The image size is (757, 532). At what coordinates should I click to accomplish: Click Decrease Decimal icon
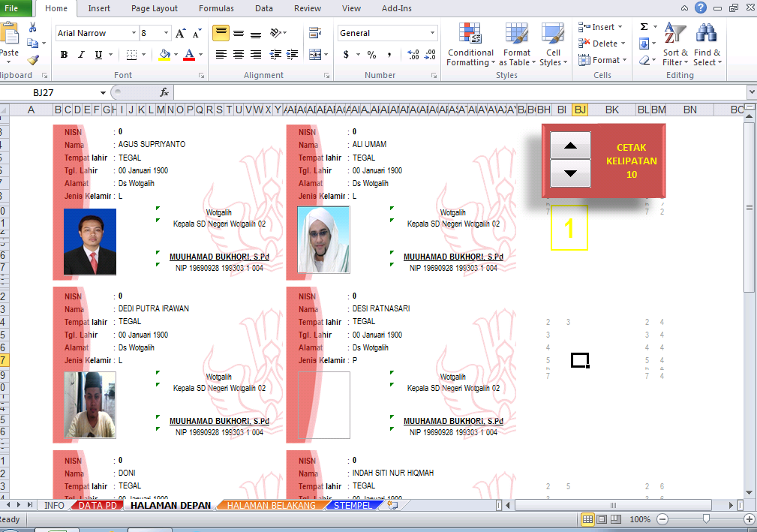point(430,55)
